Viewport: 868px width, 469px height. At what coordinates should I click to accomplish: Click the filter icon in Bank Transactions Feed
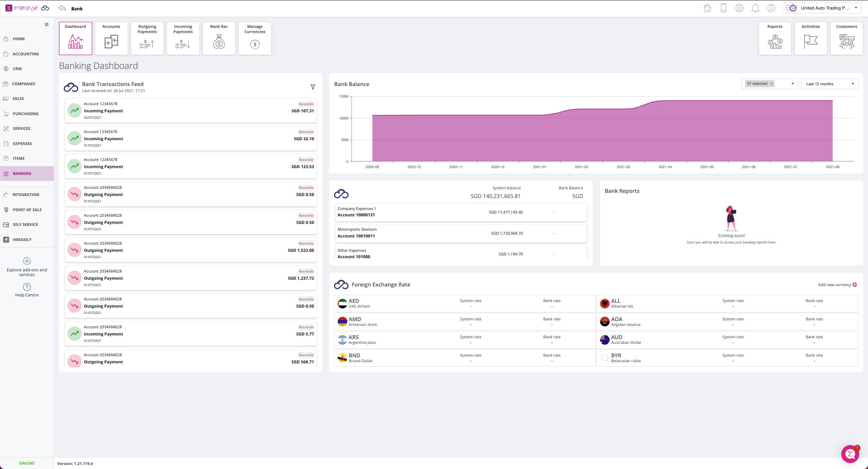[x=313, y=87]
